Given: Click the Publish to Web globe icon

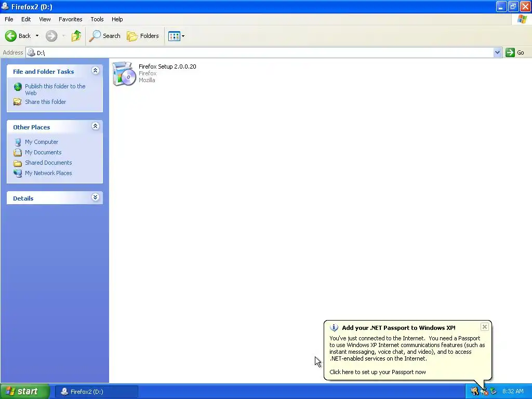Looking at the screenshot, I should (18, 87).
